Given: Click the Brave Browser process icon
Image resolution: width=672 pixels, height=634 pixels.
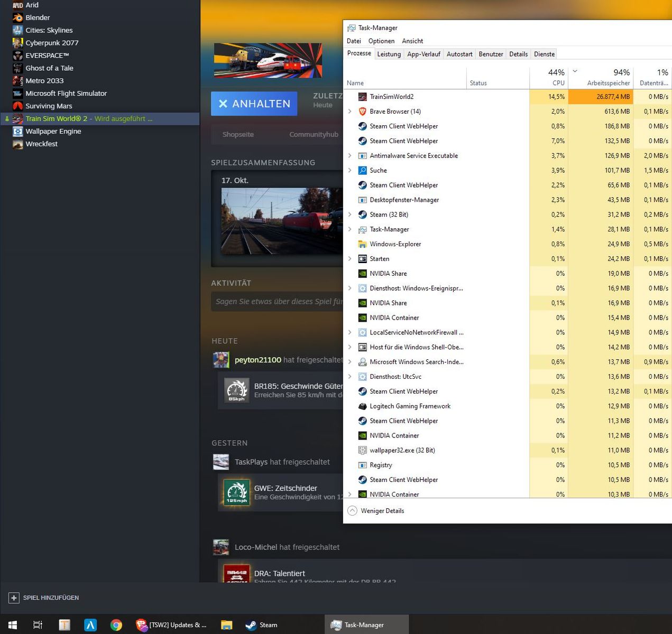Looking at the screenshot, I should coord(362,111).
